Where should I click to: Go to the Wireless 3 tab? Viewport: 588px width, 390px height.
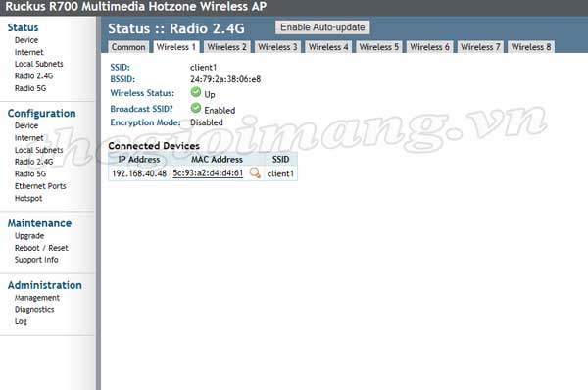(x=277, y=47)
